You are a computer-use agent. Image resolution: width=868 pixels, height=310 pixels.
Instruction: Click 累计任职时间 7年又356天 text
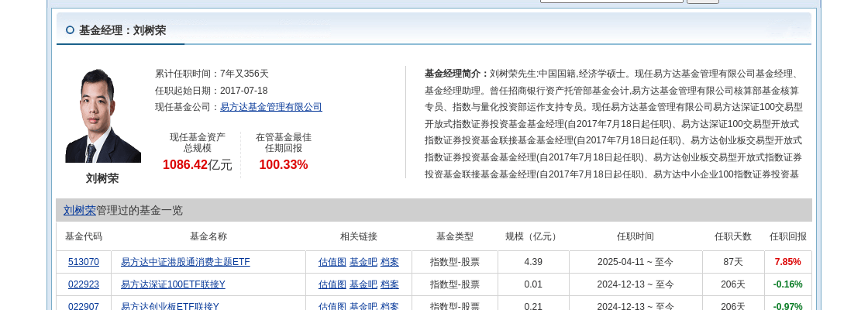(212, 74)
